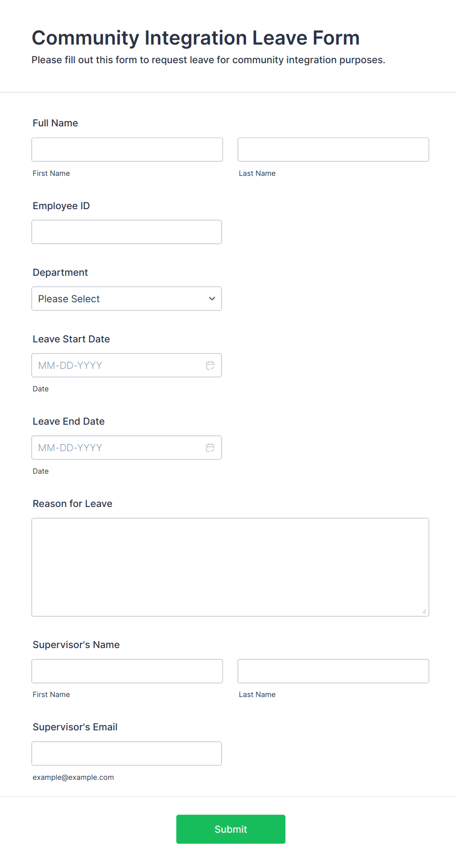Click the Employee ID label
Image resolution: width=456 pixels, height=868 pixels.
61,206
